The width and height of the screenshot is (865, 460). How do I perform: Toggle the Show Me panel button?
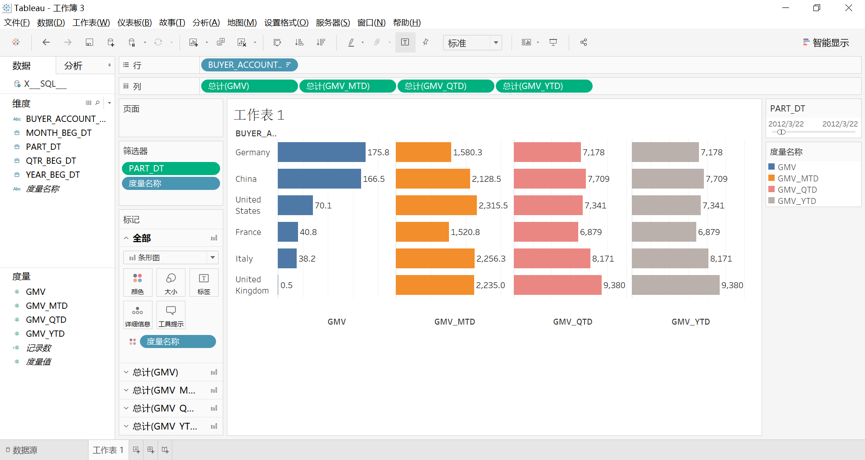pyautogui.click(x=825, y=43)
